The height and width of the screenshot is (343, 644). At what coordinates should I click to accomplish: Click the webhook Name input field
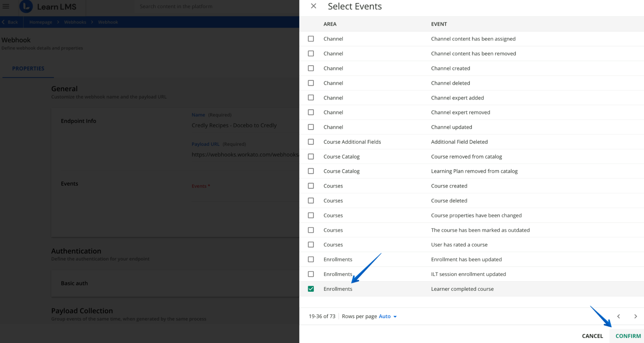pyautogui.click(x=234, y=125)
